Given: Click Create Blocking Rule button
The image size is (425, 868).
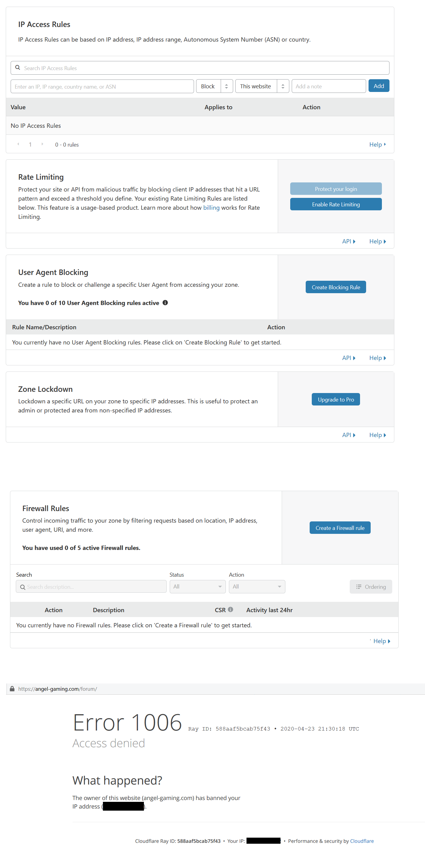Looking at the screenshot, I should [336, 287].
